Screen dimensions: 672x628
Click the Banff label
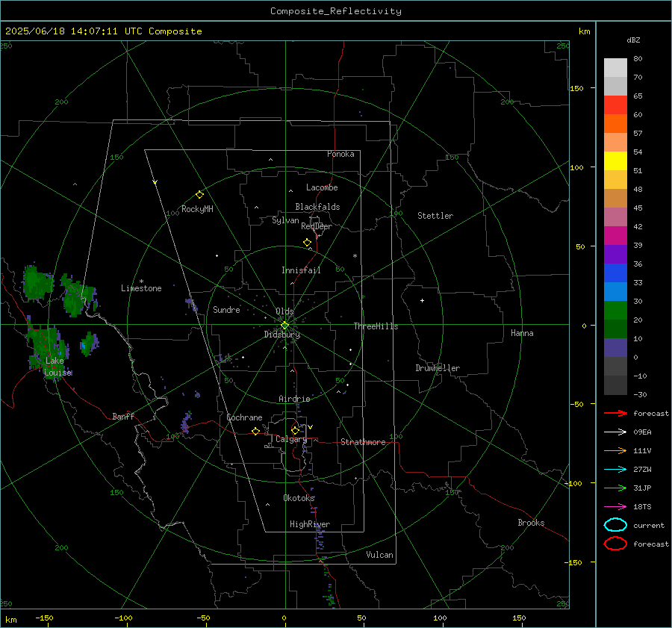coord(123,417)
